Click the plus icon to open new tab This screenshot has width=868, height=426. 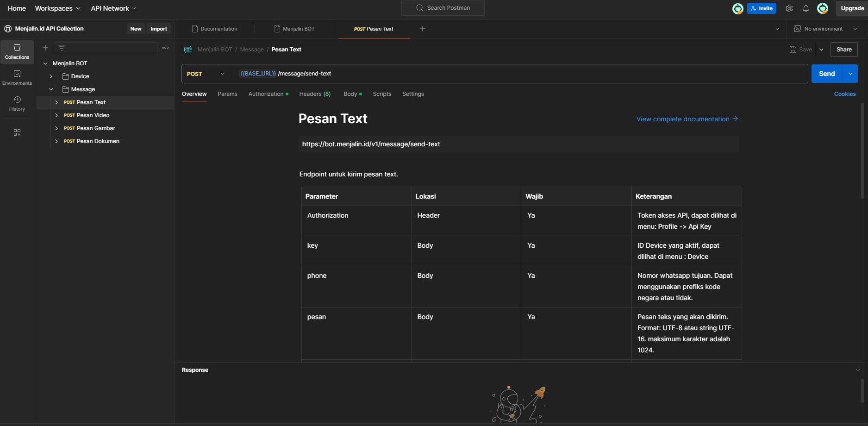click(x=422, y=29)
